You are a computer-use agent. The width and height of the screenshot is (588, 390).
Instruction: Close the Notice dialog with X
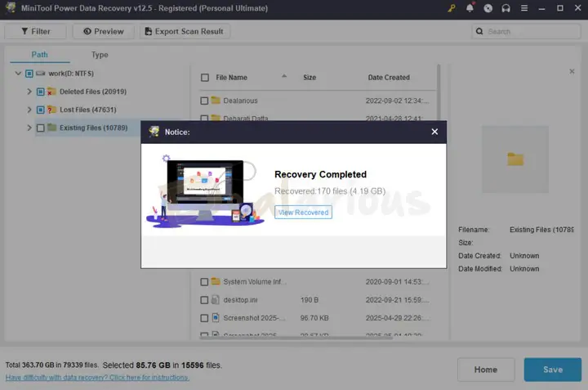coord(434,132)
